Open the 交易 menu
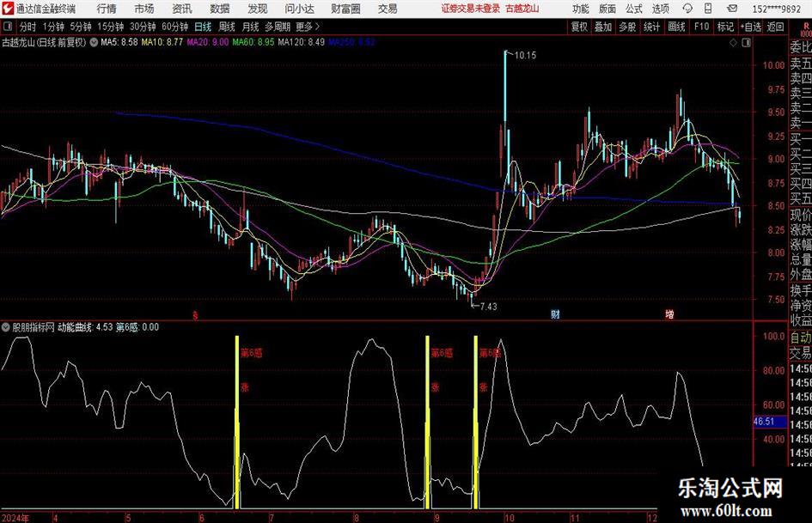 (x=388, y=9)
